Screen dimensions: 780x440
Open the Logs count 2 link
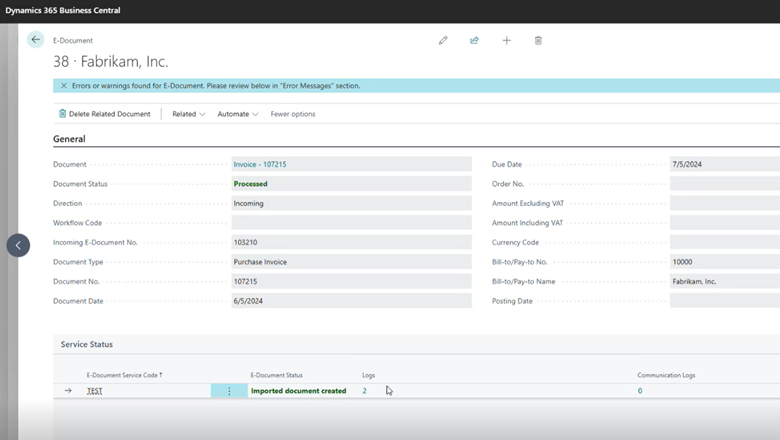(x=365, y=391)
